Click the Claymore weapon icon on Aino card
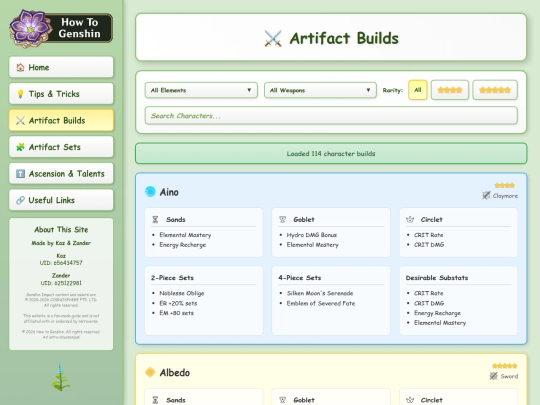Screen dimensions: 540x405 [486, 196]
